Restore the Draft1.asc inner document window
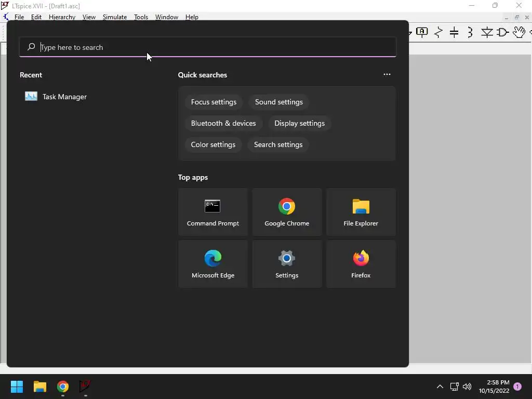The height and width of the screenshot is (399, 532). pos(517,17)
